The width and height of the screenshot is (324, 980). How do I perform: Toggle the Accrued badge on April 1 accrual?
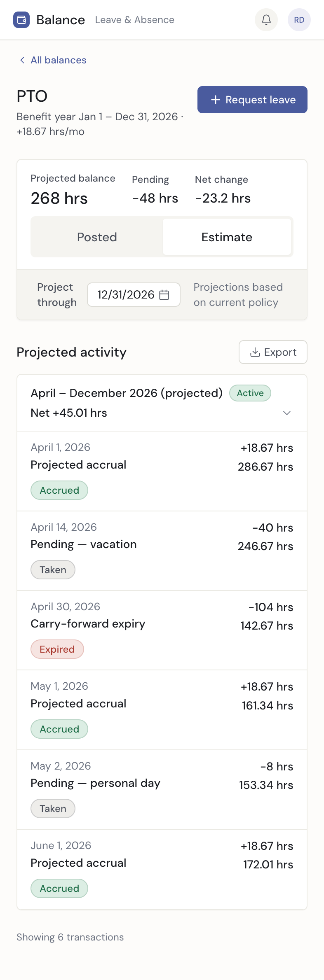pyautogui.click(x=59, y=490)
